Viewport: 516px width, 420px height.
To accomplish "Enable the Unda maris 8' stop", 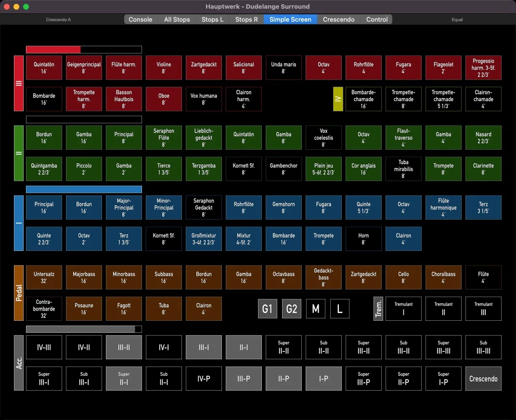I will coord(284,68).
